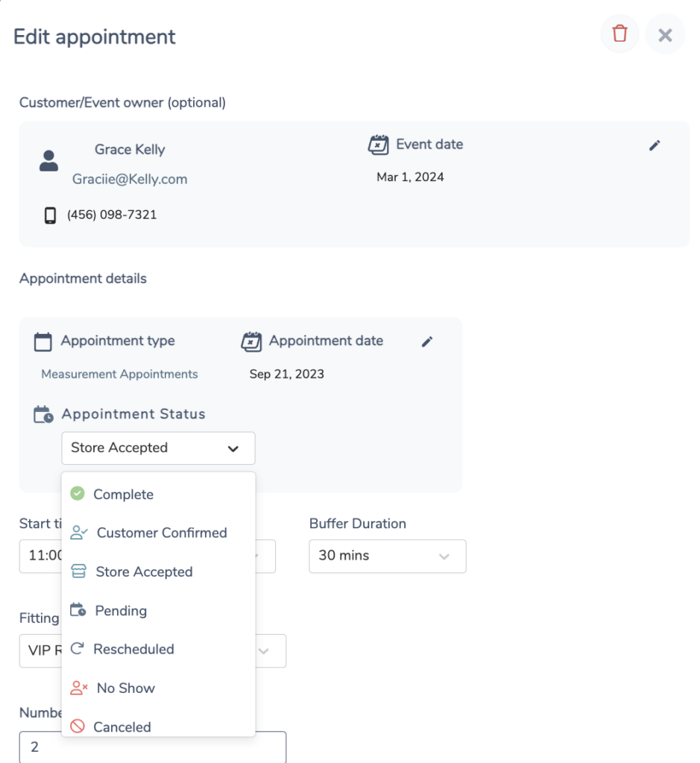Click the red trash delete icon
Screen dimensions: 700x763
click(619, 34)
